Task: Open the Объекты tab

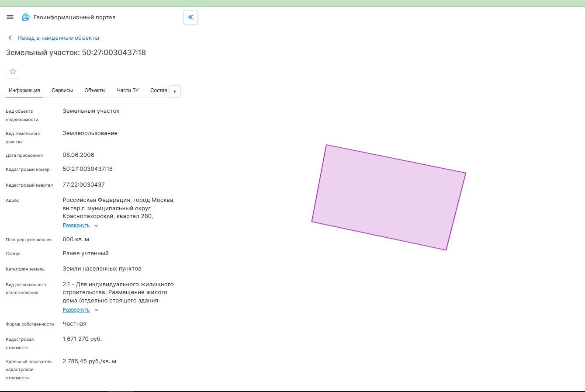Action: click(x=95, y=90)
